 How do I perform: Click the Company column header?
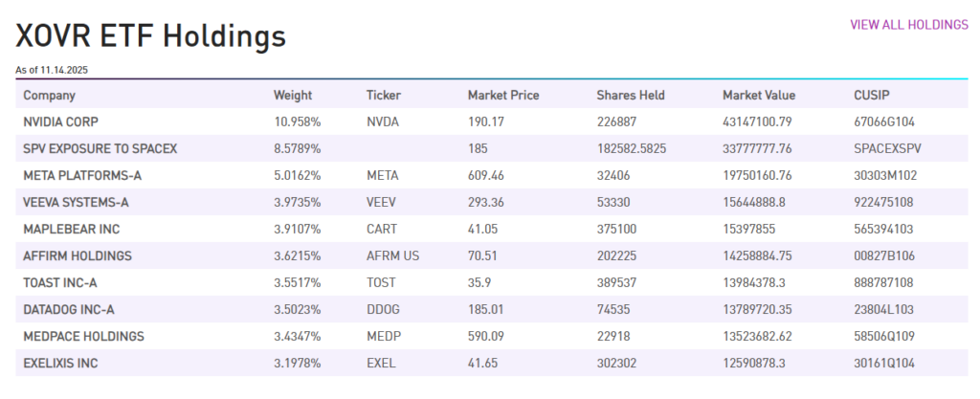click(x=50, y=96)
